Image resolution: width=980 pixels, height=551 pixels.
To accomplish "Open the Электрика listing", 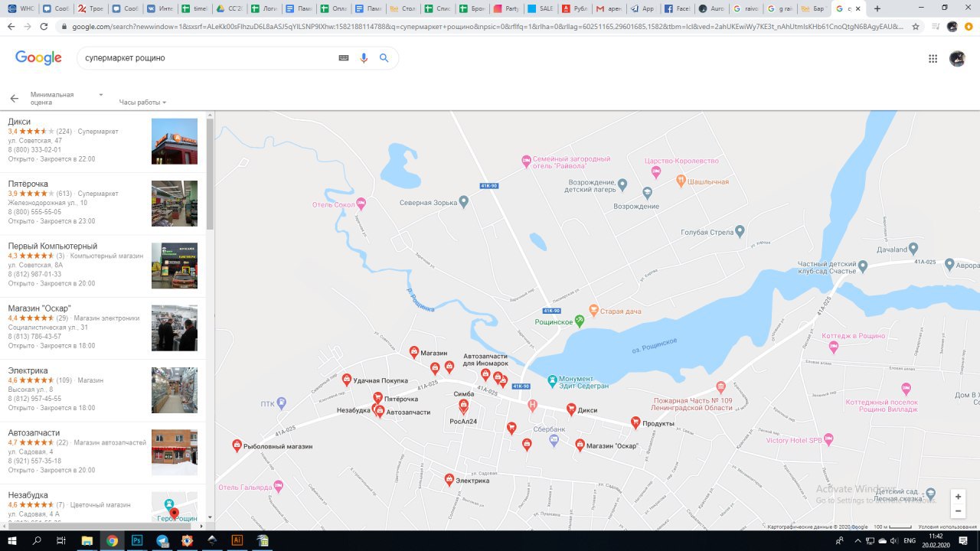I will [103, 390].
